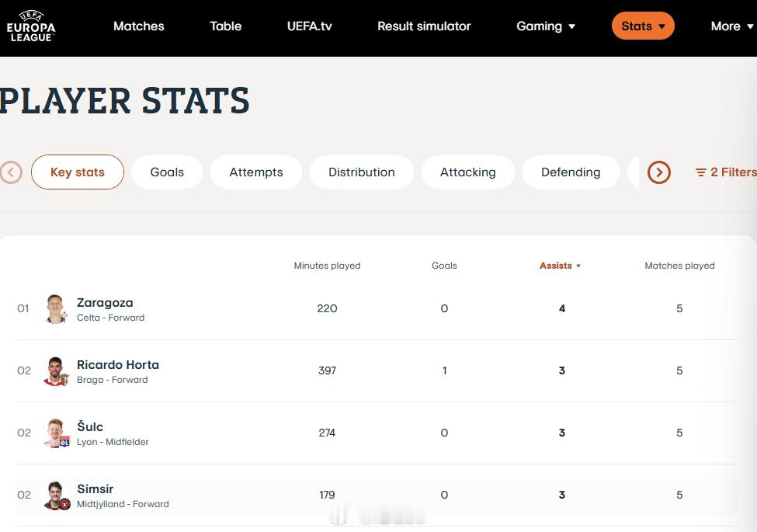The height and width of the screenshot is (532, 757).
Task: Go to UEFA.tv
Action: pos(310,26)
